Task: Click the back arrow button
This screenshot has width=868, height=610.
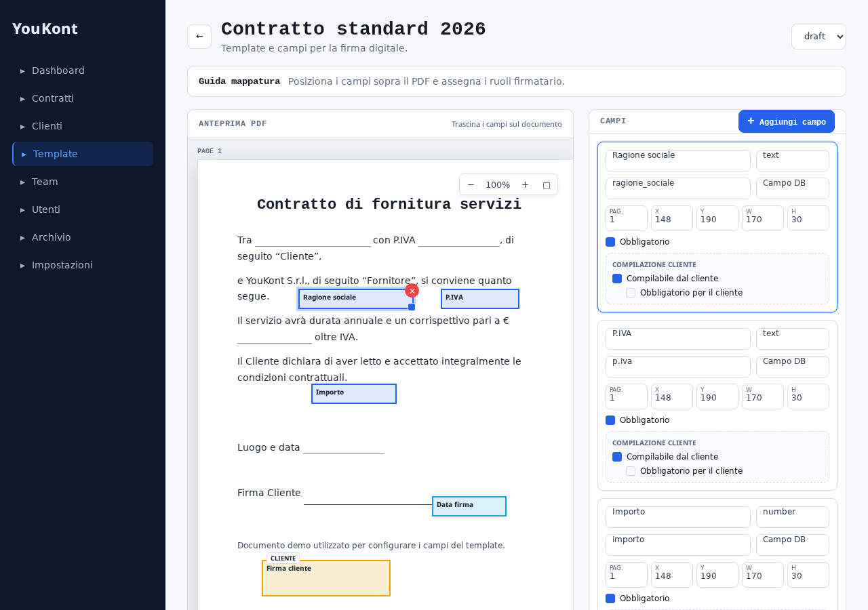Action: [x=199, y=37]
